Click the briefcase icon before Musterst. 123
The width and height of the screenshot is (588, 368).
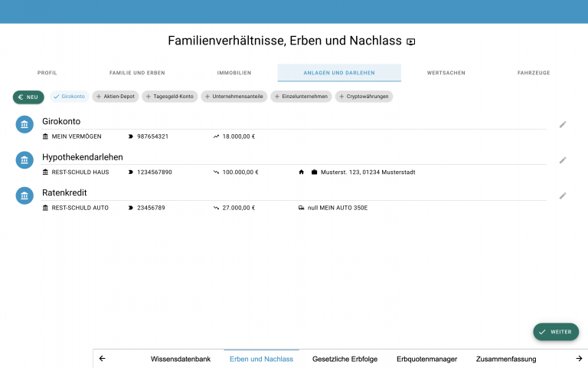click(314, 172)
